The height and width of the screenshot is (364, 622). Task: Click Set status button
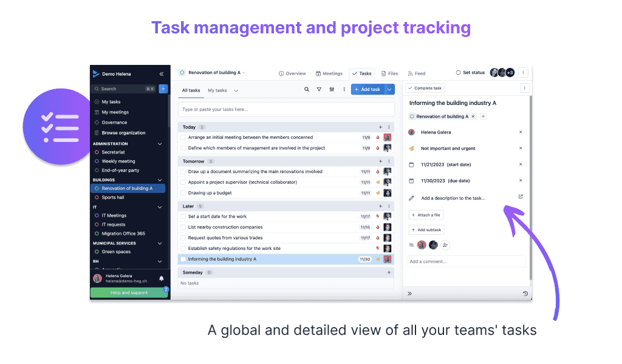(470, 72)
